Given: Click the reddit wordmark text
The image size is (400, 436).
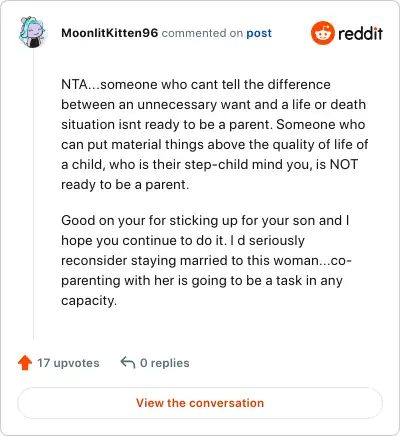Looking at the screenshot, I should point(360,33).
